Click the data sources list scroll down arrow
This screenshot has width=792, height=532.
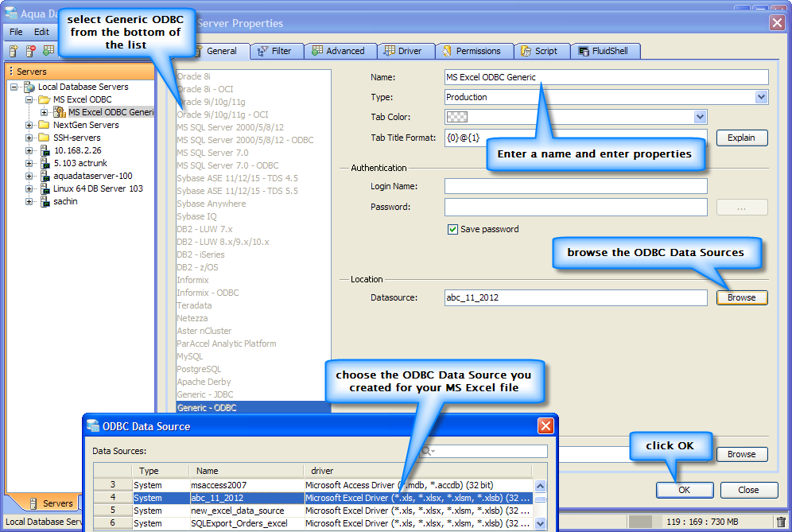coord(540,523)
